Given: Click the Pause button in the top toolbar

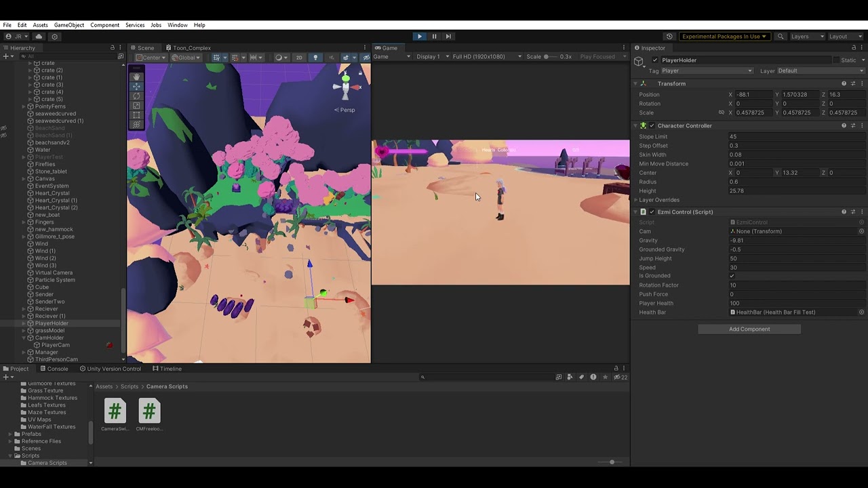Looking at the screenshot, I should click(x=434, y=36).
